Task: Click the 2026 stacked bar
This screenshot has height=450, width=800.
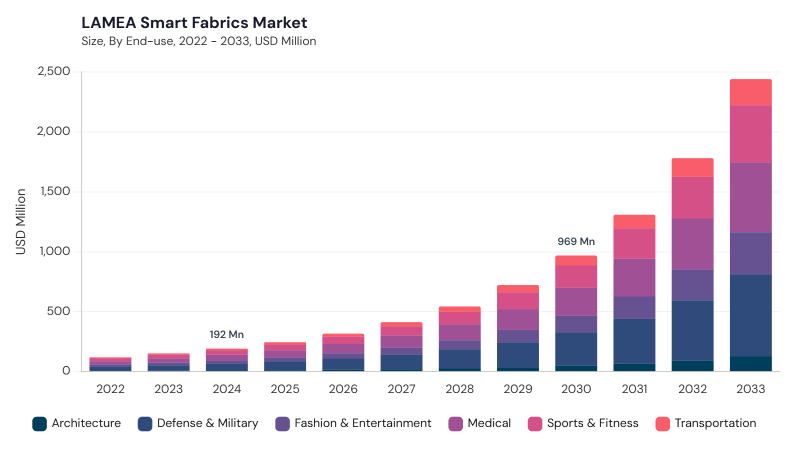Action: point(343,352)
